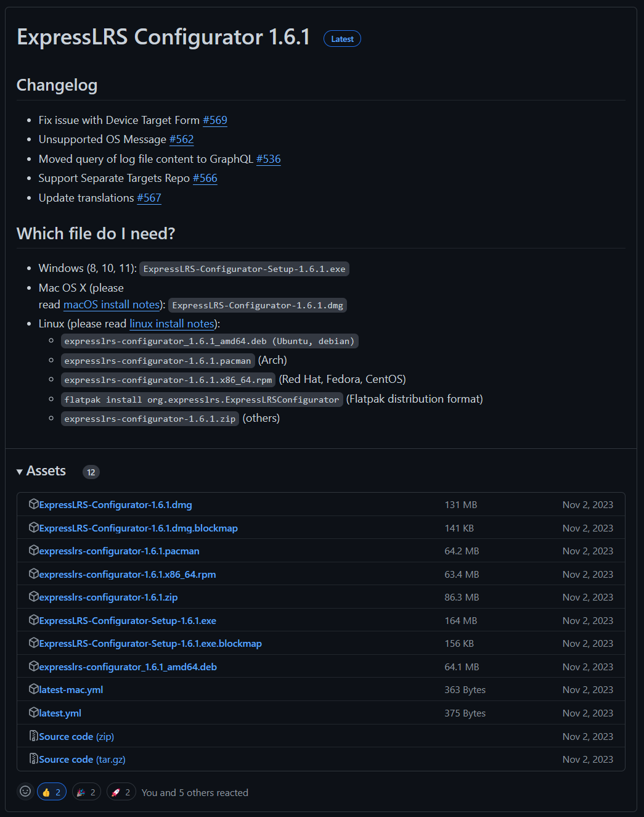The image size is (644, 817).
Task: Toggle the rocket reaction
Action: [x=121, y=792]
